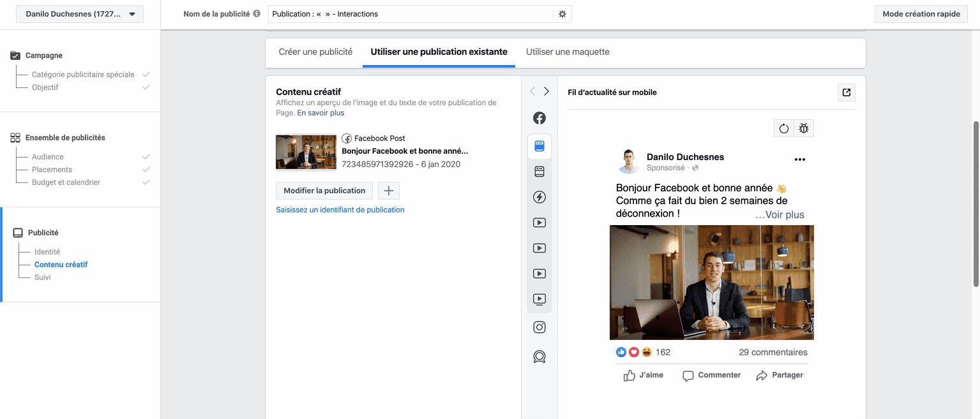Viewport: 980px width, 419px height.
Task: Go to next preview placement arrow
Action: [x=547, y=92]
